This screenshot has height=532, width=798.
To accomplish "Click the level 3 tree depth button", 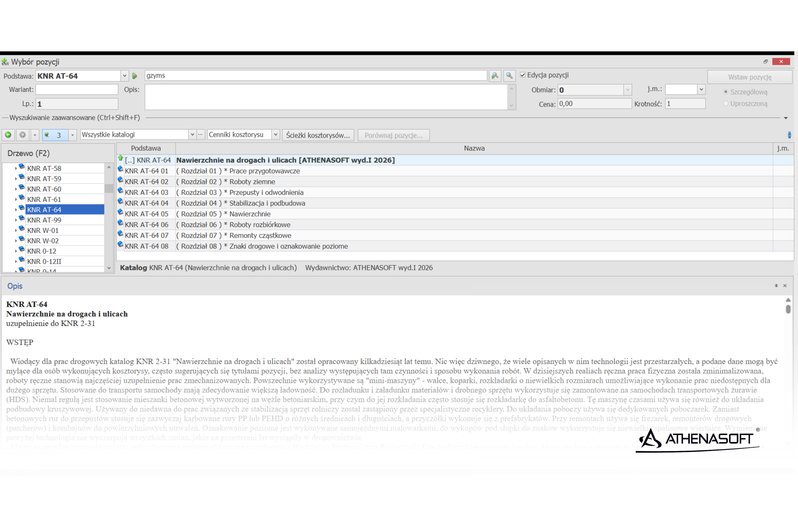I will pos(55,135).
